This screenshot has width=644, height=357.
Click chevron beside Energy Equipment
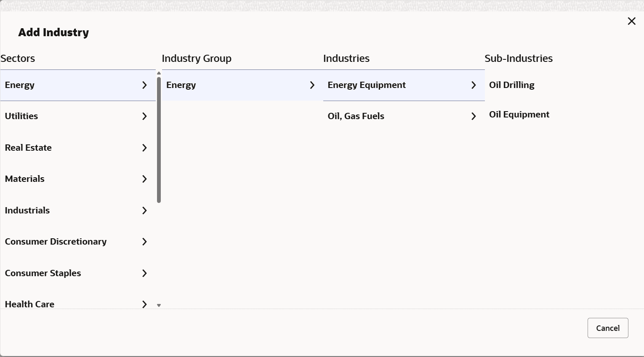pos(474,85)
